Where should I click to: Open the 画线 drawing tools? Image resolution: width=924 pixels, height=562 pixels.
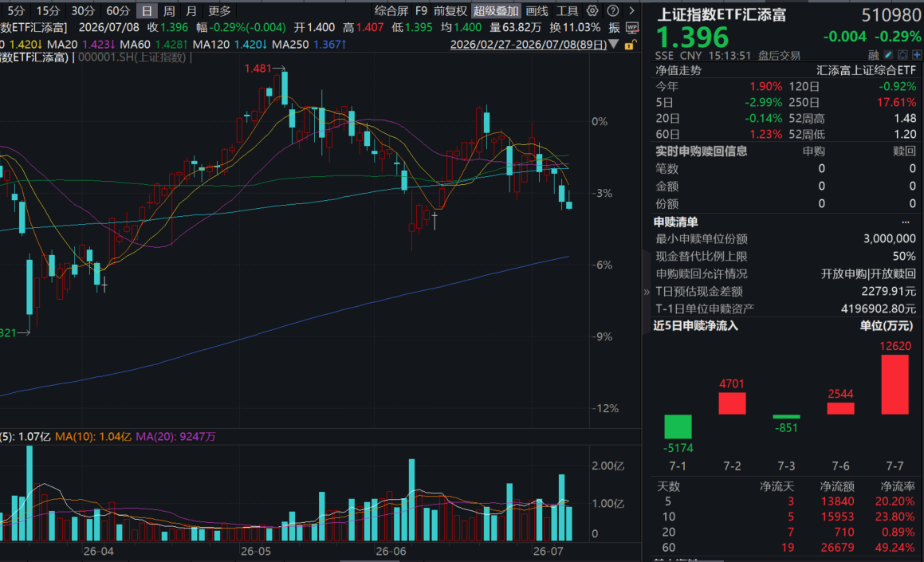click(537, 10)
